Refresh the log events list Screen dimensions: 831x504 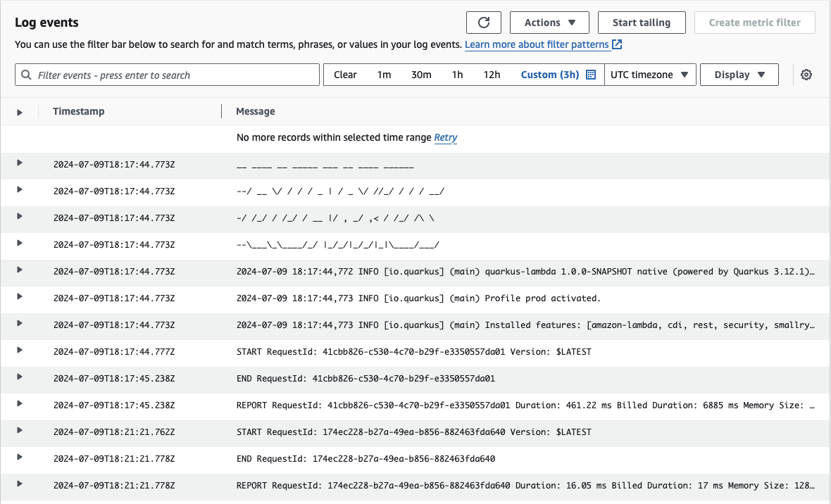pos(483,22)
